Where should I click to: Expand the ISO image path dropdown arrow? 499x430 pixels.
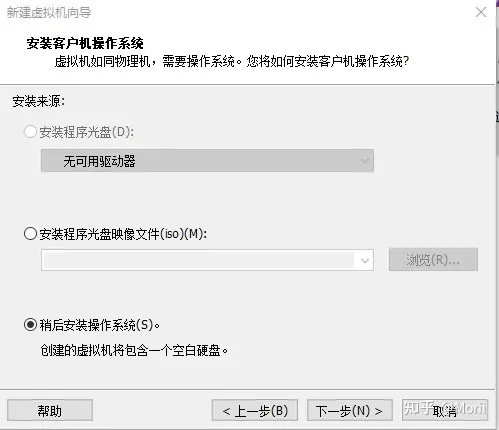point(364,260)
